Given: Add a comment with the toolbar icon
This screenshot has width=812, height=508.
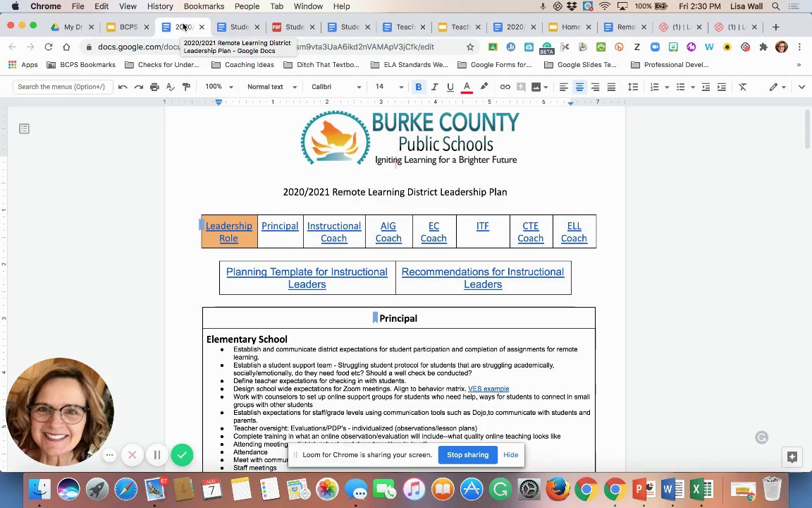Looking at the screenshot, I should click(521, 87).
